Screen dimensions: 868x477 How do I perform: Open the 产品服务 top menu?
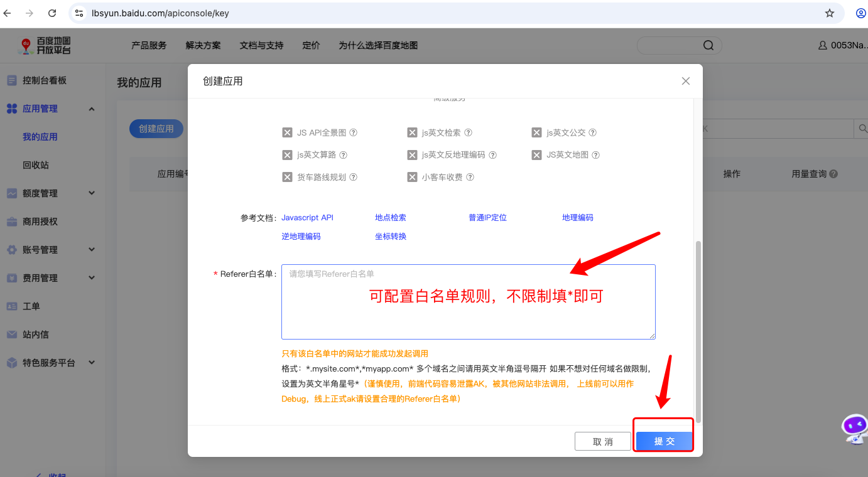[149, 45]
